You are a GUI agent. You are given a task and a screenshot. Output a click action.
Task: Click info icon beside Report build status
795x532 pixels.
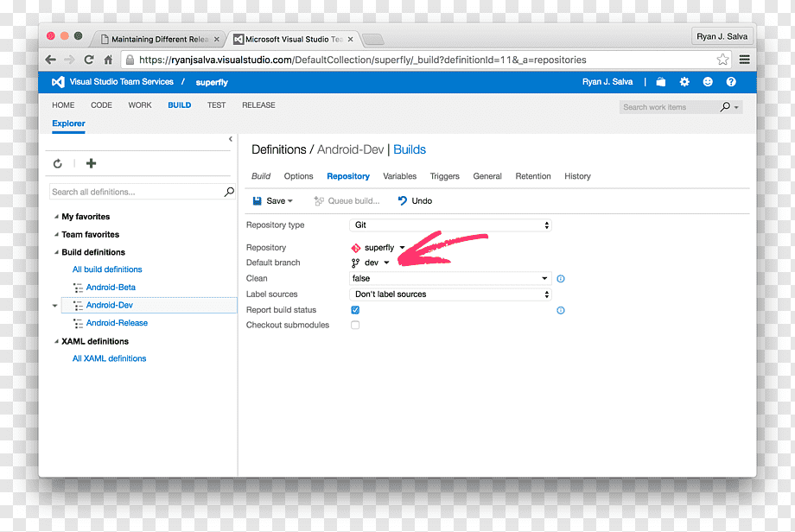(561, 310)
